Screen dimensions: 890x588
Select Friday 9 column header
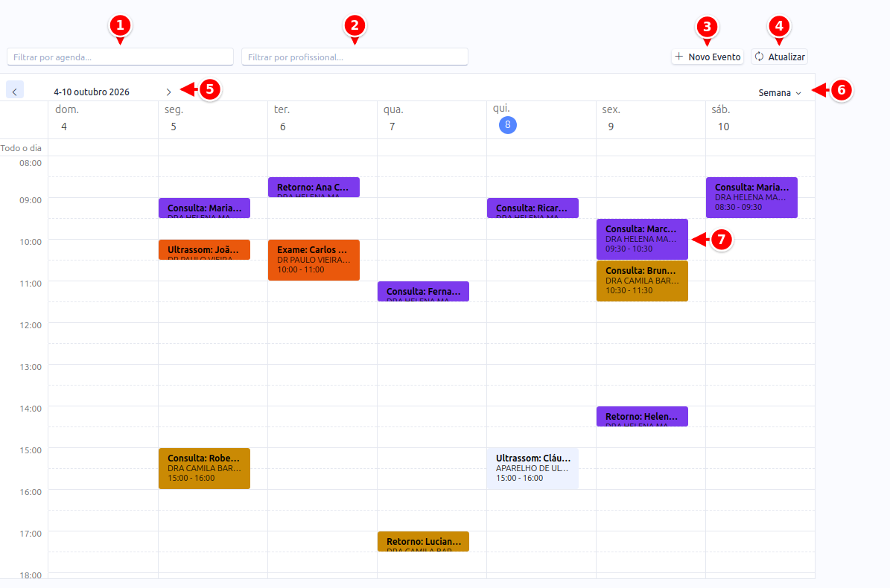[x=650, y=118]
